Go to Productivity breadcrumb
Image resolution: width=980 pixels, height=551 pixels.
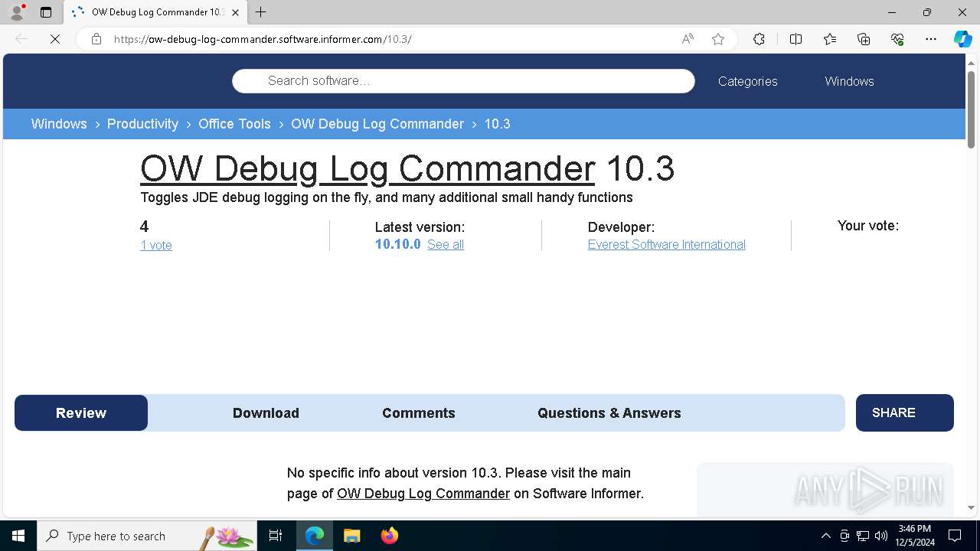tap(142, 124)
